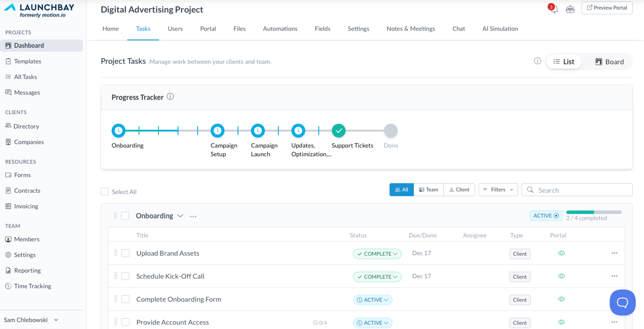
Task: Toggle portal visibility for Upload Brand Assets
Action: tap(561, 253)
